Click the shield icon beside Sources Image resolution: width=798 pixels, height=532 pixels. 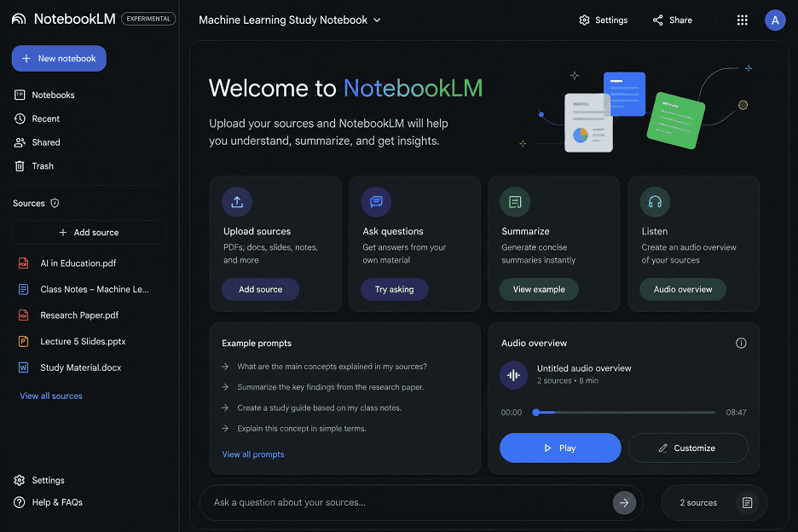[x=55, y=203]
